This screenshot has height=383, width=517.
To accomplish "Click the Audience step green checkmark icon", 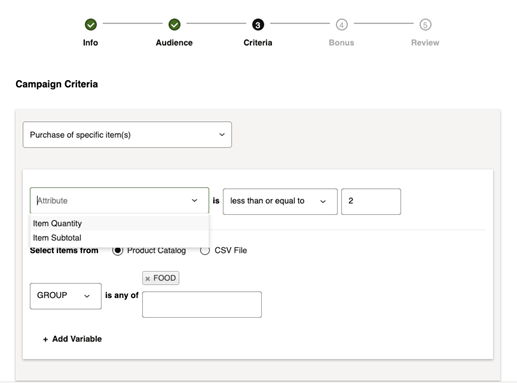I will [174, 24].
